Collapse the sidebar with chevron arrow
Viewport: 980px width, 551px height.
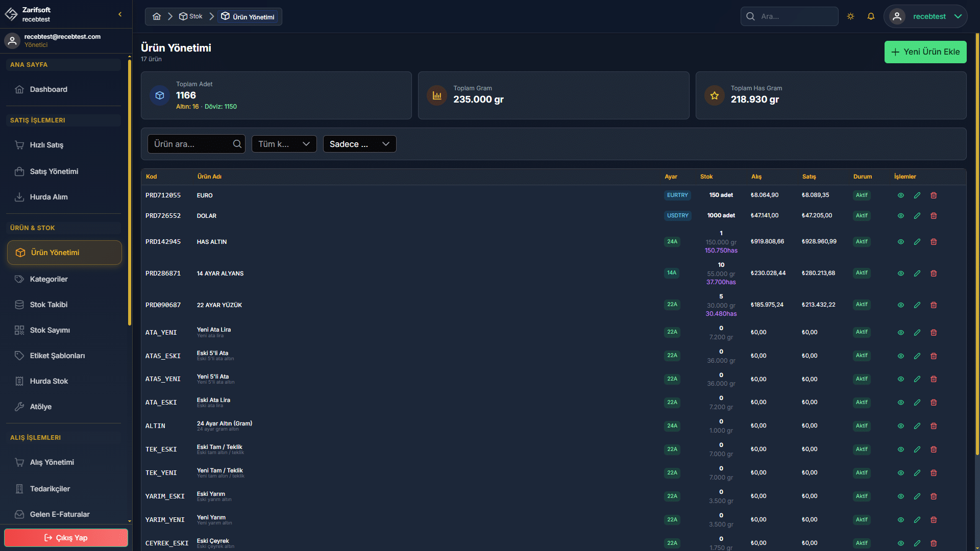pyautogui.click(x=120, y=14)
